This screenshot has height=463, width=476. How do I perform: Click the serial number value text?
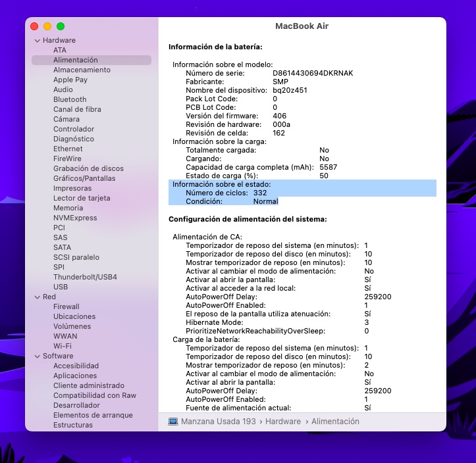(312, 73)
